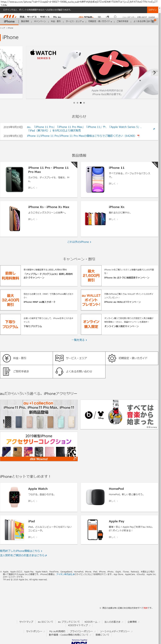This screenshot has height=644, width=161.
Task: Click 詳しく under iPhone 11 Pro Max
Action: (32, 188)
